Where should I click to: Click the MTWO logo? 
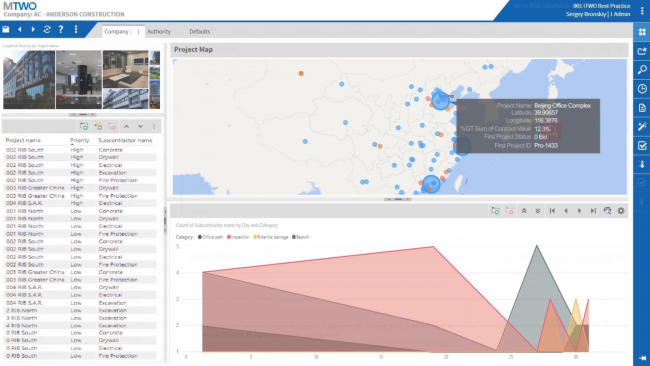(x=19, y=6)
